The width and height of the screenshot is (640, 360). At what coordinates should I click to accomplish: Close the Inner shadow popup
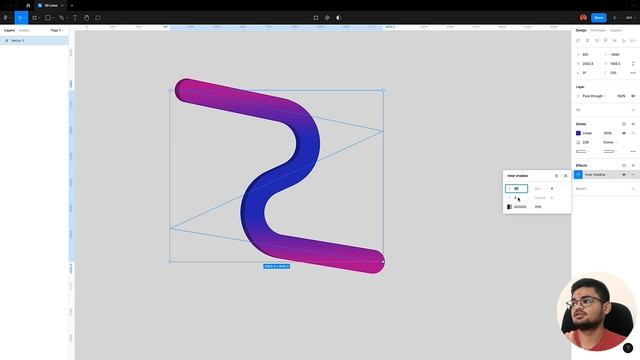566,176
